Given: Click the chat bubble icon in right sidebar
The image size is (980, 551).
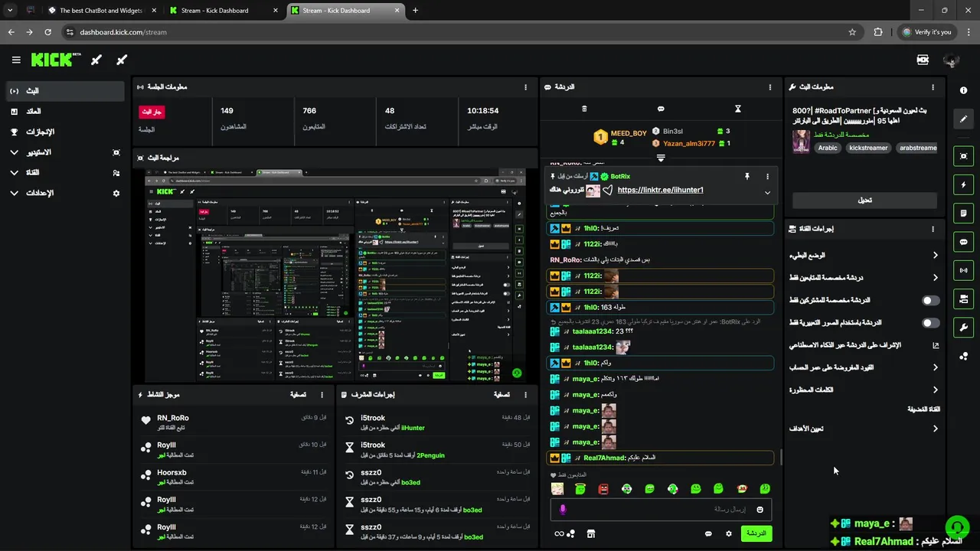Looking at the screenshot, I should (x=963, y=242).
